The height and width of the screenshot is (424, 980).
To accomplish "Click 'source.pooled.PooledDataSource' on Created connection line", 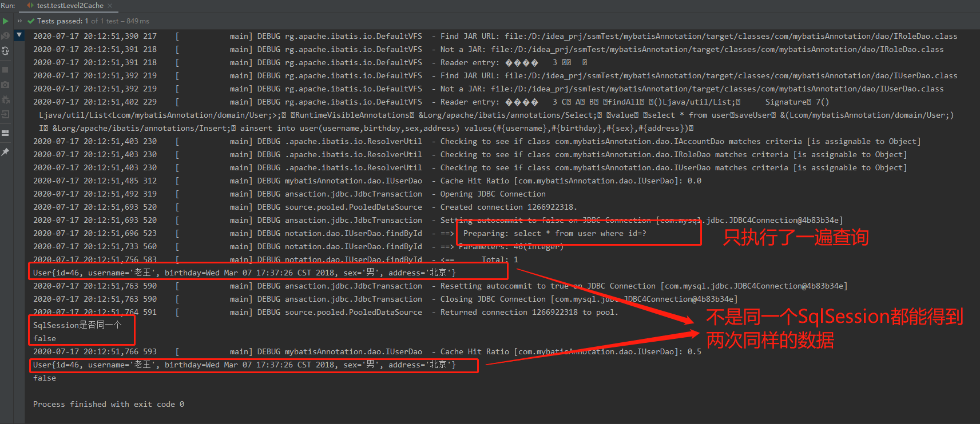I will coord(354,207).
